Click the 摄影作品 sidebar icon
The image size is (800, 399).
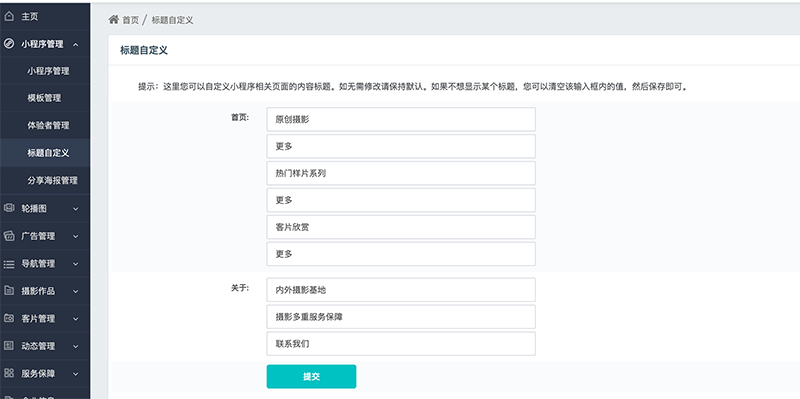coord(9,291)
